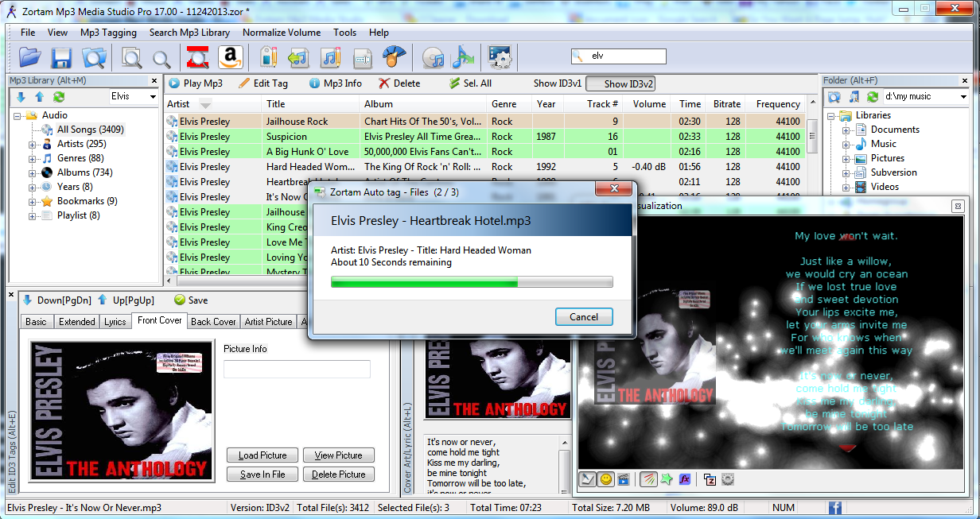Image resolution: width=980 pixels, height=519 pixels.
Task: Switch to the Lyrics tab
Action: (x=115, y=322)
